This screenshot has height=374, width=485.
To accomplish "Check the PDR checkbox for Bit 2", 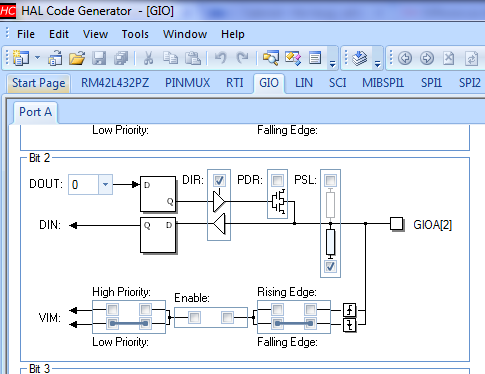I will pyautogui.click(x=277, y=180).
